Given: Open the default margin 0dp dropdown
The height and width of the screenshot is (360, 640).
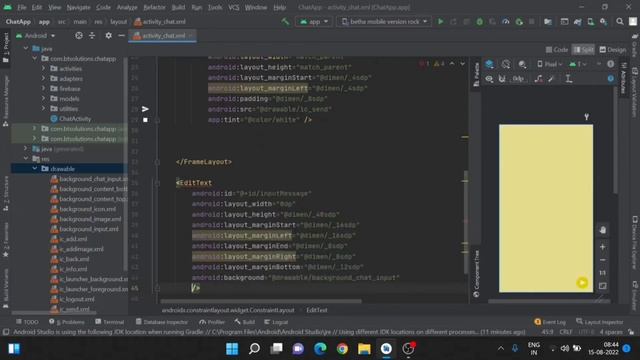Looking at the screenshot, I should (x=518, y=79).
